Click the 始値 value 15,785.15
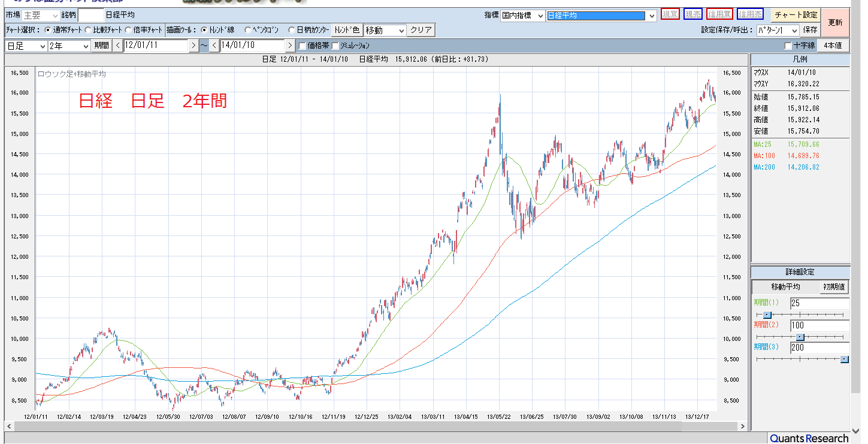The height and width of the screenshot is (444, 868). (x=803, y=97)
